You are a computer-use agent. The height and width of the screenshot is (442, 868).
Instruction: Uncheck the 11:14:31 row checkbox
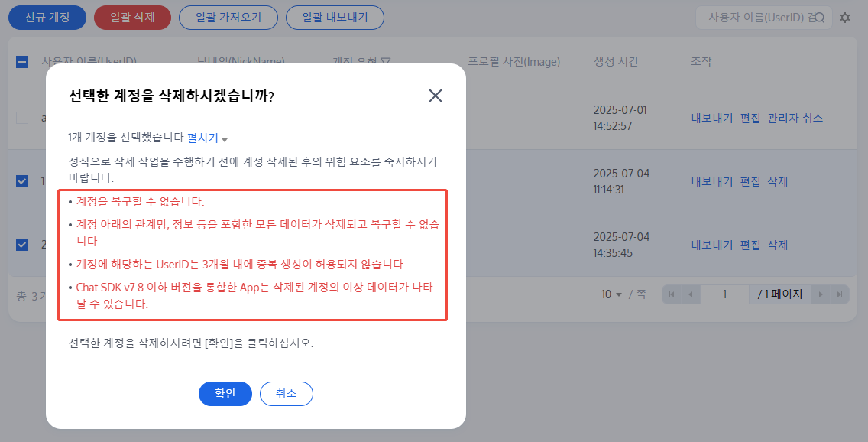tap(22, 181)
